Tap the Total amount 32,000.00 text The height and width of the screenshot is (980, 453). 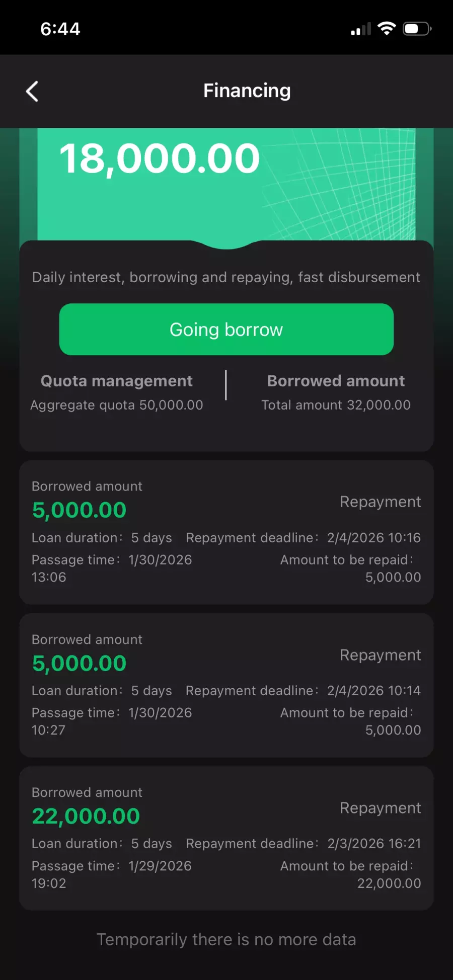click(336, 405)
